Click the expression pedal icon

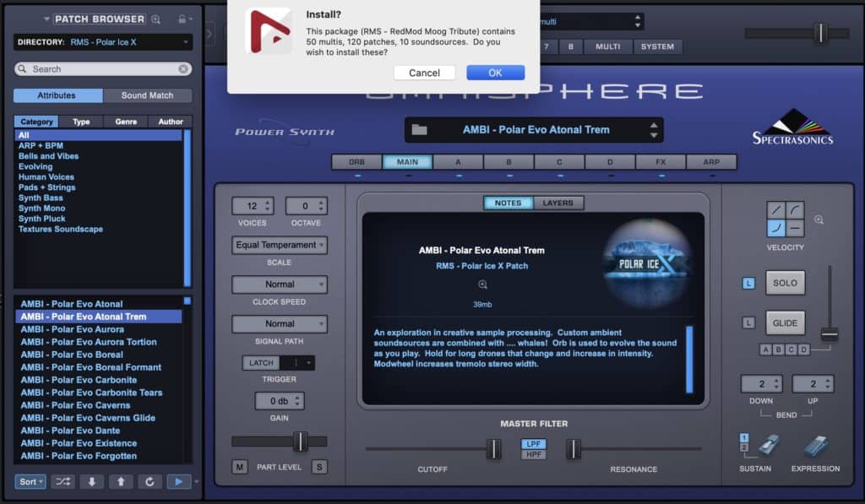point(816,446)
